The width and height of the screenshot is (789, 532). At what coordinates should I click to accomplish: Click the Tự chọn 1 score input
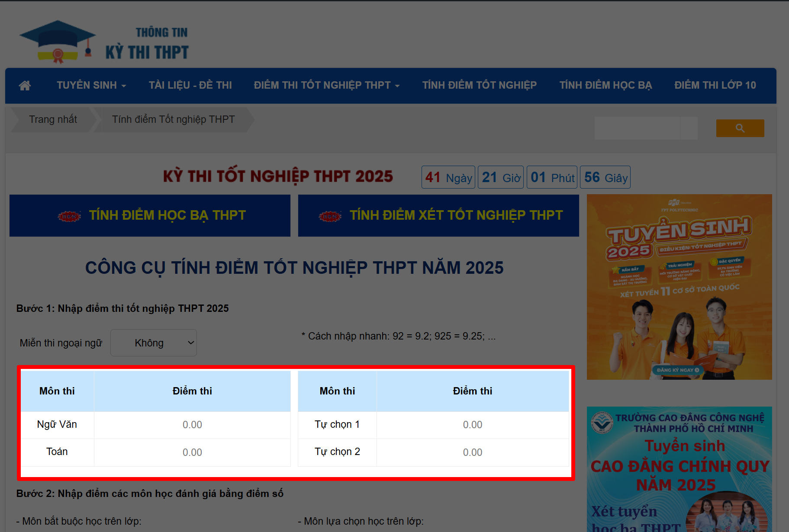pos(473,425)
